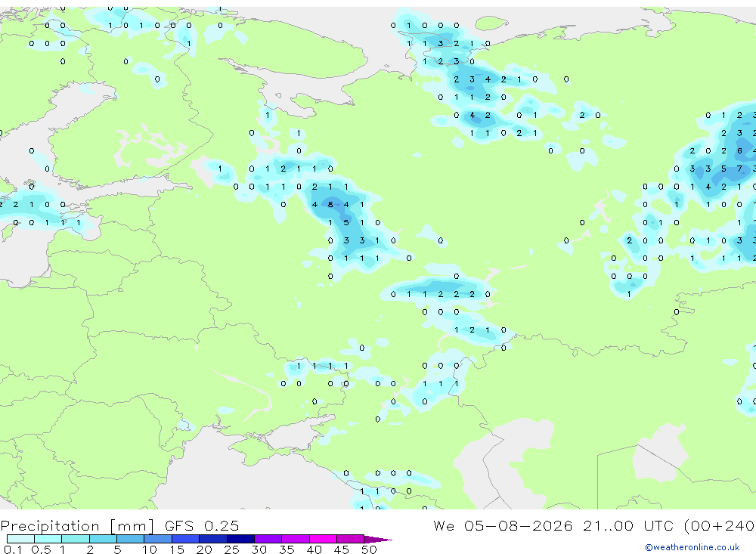Click the above-50 arrow tip of legend
Image resolution: width=756 pixels, height=554 pixels.
click(378, 540)
